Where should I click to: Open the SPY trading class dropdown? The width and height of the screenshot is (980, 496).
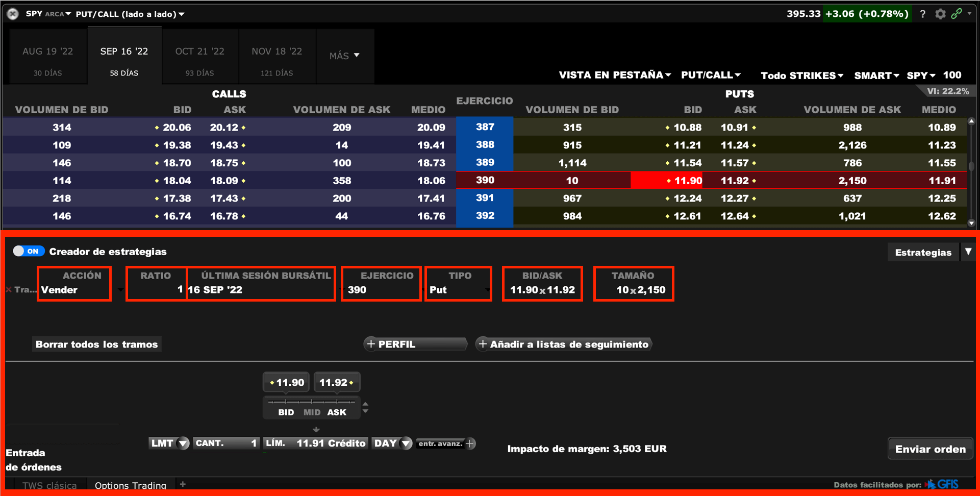pyautogui.click(x=921, y=76)
